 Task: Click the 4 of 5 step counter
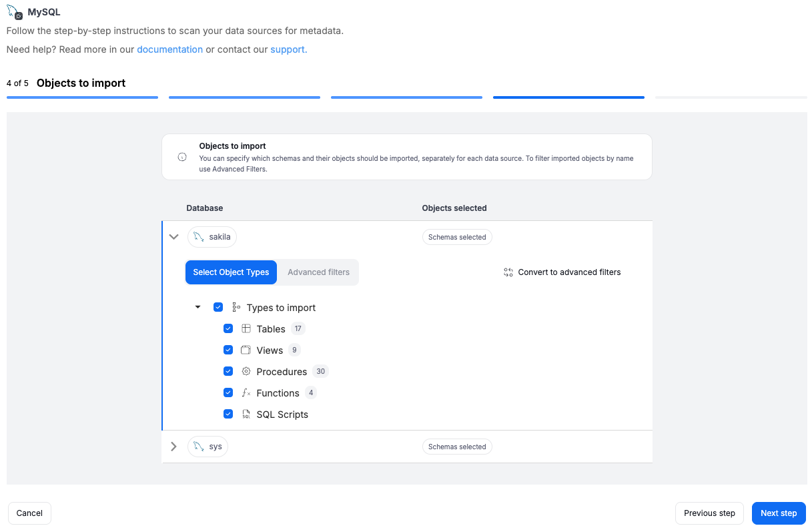[17, 83]
